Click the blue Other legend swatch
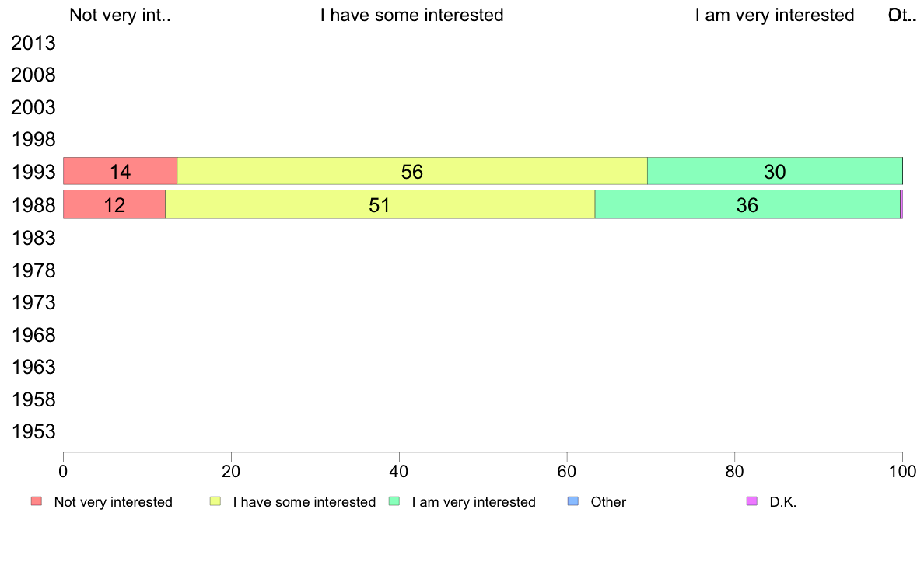 tap(572, 501)
